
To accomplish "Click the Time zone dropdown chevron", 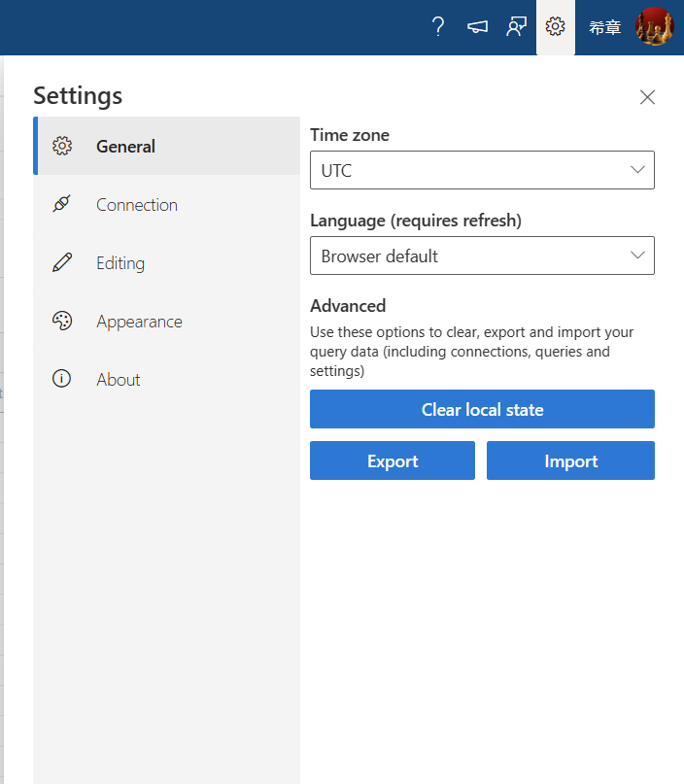I will pos(637,170).
